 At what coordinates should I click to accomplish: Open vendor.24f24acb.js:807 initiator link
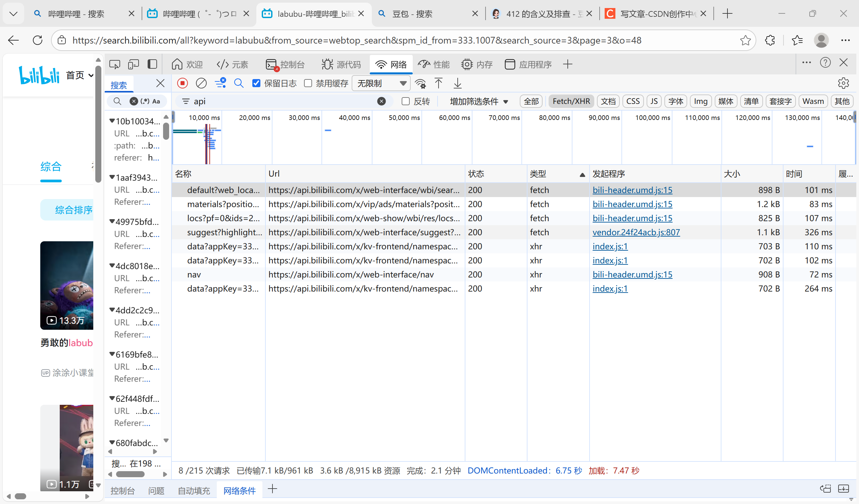636,232
